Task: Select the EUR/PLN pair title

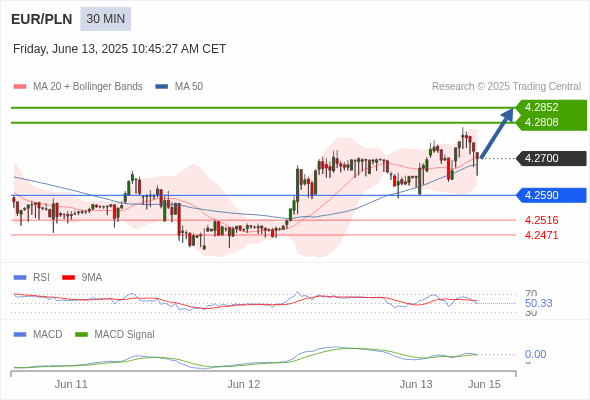Action: (x=42, y=19)
